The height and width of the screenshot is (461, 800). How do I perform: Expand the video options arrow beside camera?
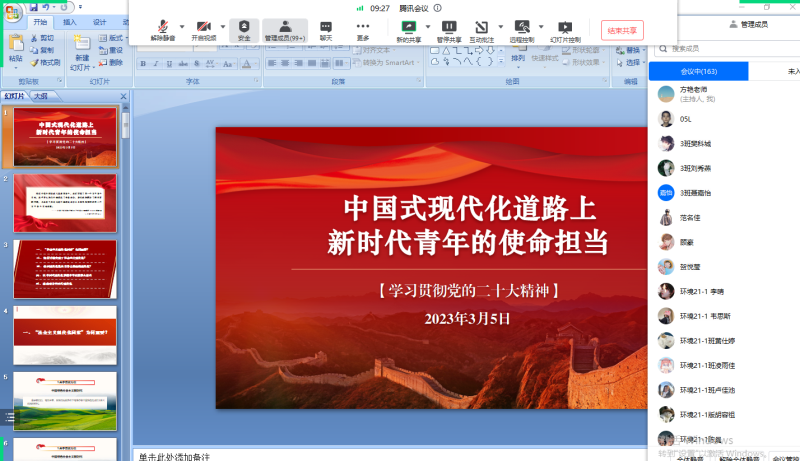click(x=222, y=27)
